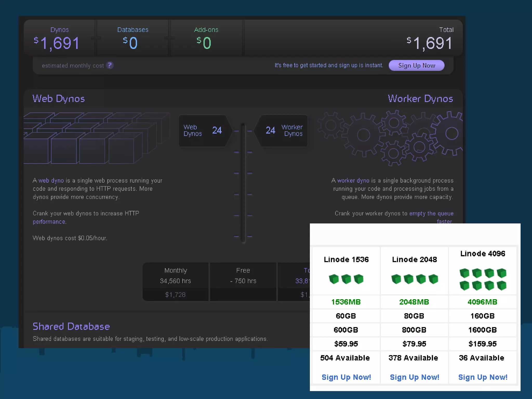
Task: Click the Worker Dynos gears graphic
Action: tap(390, 138)
